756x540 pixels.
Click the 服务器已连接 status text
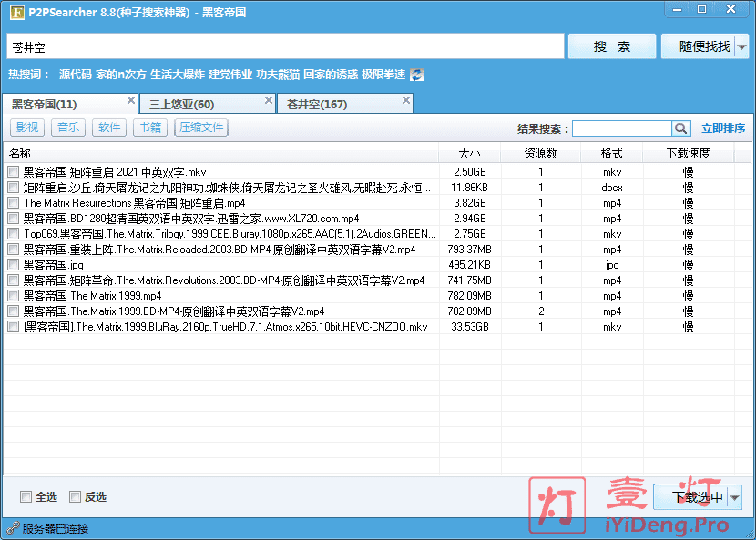[56, 528]
